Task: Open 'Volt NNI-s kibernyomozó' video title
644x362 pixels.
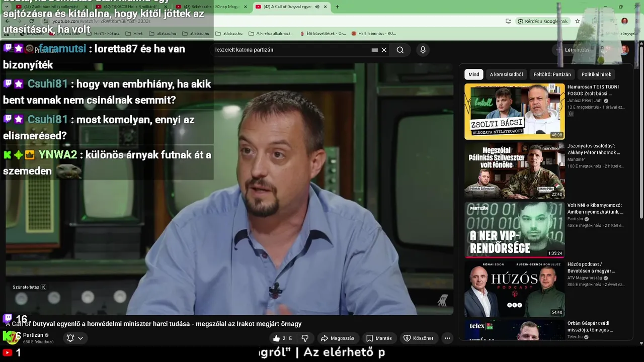Action: (x=595, y=208)
